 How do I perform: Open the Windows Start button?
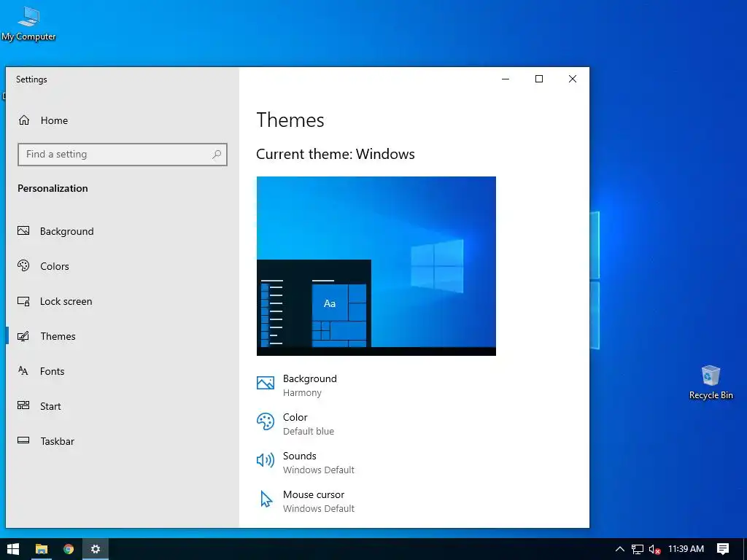[x=13, y=549]
